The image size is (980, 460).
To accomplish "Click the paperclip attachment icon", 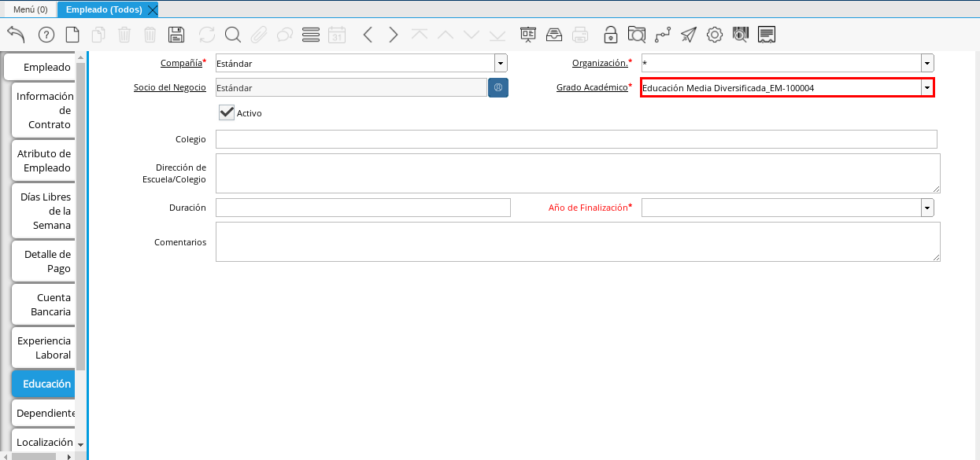I will tap(259, 34).
